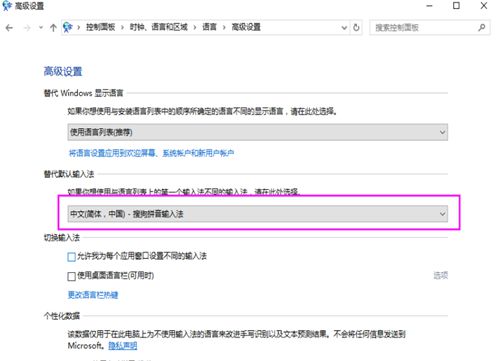The width and height of the screenshot is (500, 361).
Task: Expand the address bar history chevron
Action: (344, 28)
